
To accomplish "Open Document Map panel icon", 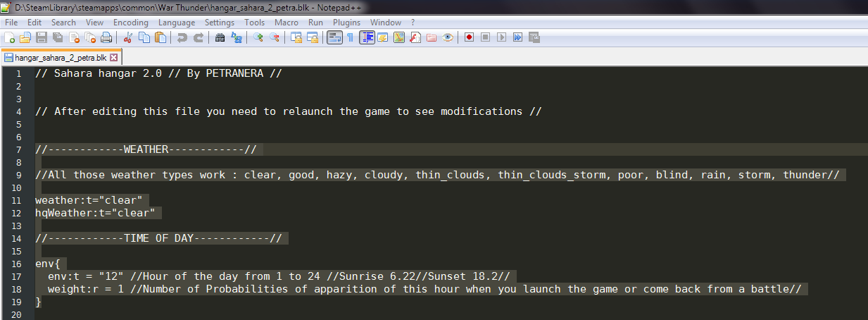I will click(x=399, y=37).
